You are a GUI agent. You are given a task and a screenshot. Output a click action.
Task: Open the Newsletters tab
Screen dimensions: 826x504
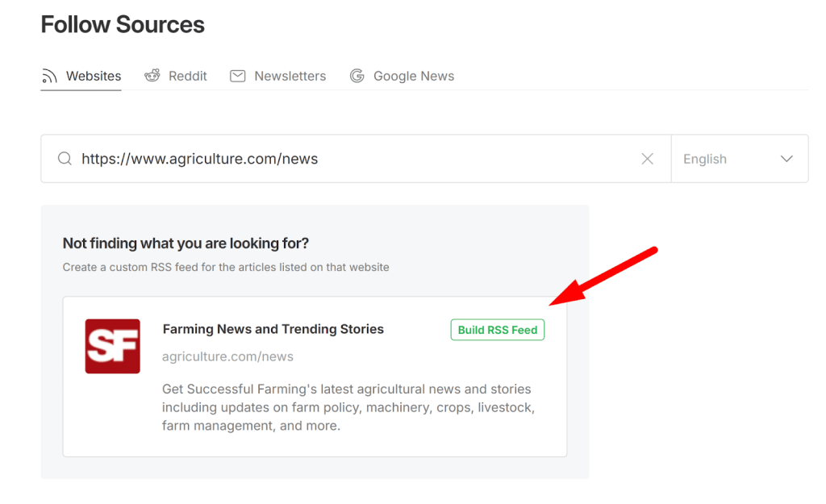(x=277, y=75)
